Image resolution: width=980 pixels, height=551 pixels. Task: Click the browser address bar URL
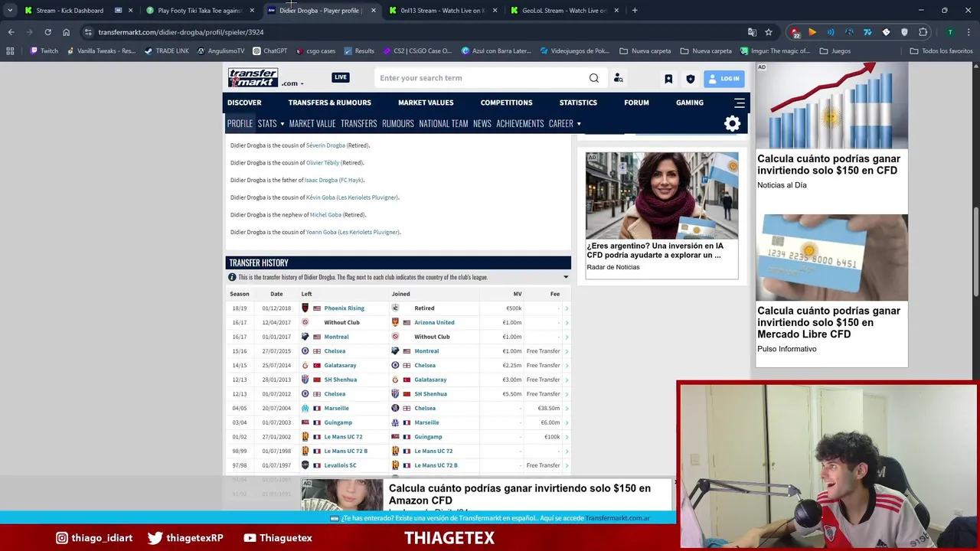tap(181, 32)
